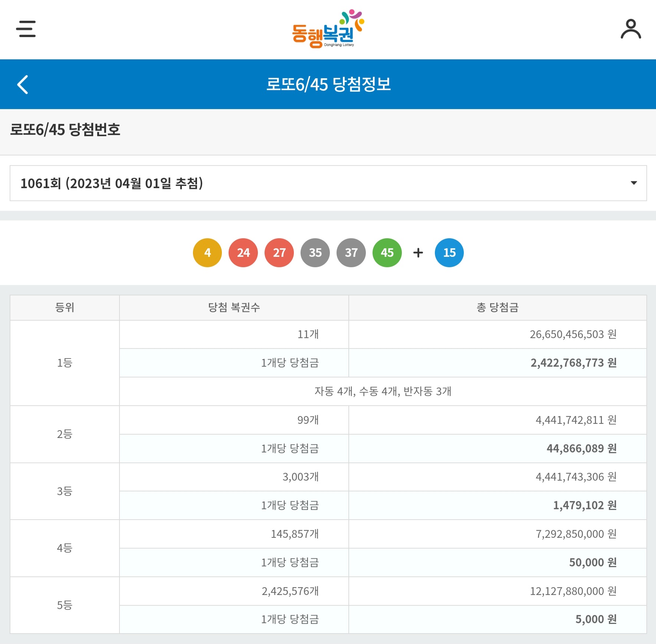Click the 5등 rank cell

pyautogui.click(x=65, y=605)
